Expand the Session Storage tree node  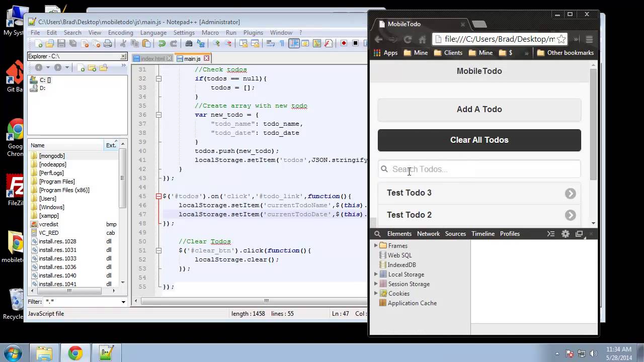point(376,284)
